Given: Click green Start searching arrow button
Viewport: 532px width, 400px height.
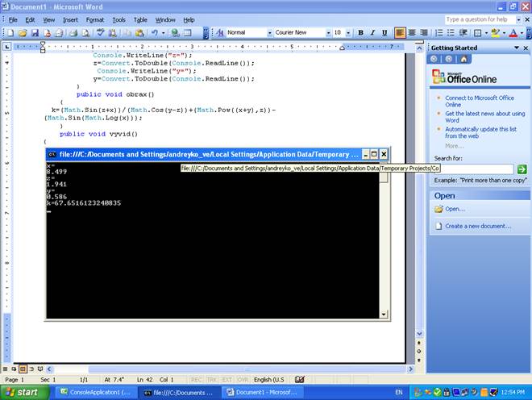Looking at the screenshot, I should pyautogui.click(x=522, y=169).
